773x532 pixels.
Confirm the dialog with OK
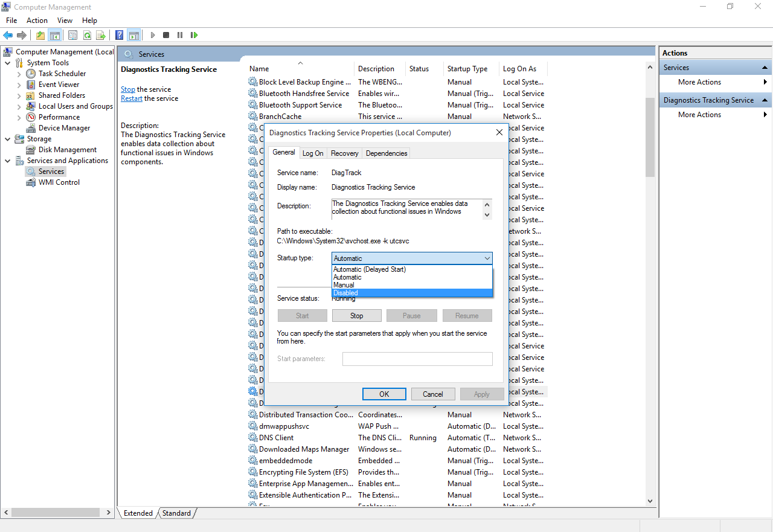(x=384, y=394)
